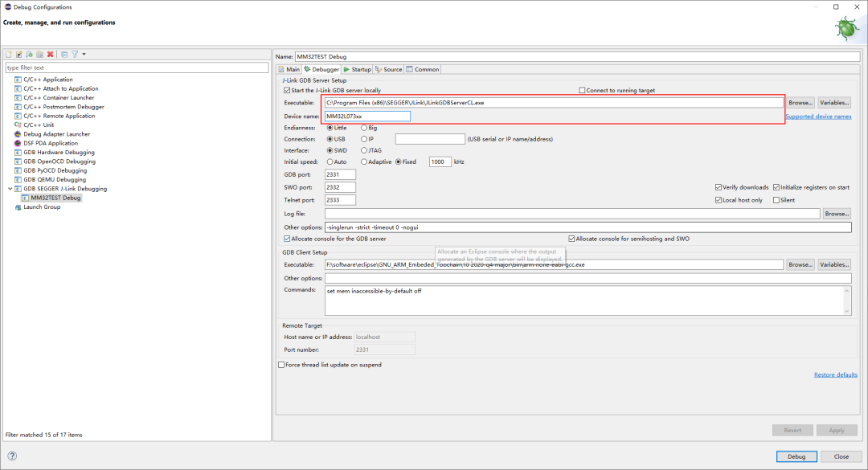
Task: Click Commands box scrollbar down arrow
Action: tap(846, 311)
